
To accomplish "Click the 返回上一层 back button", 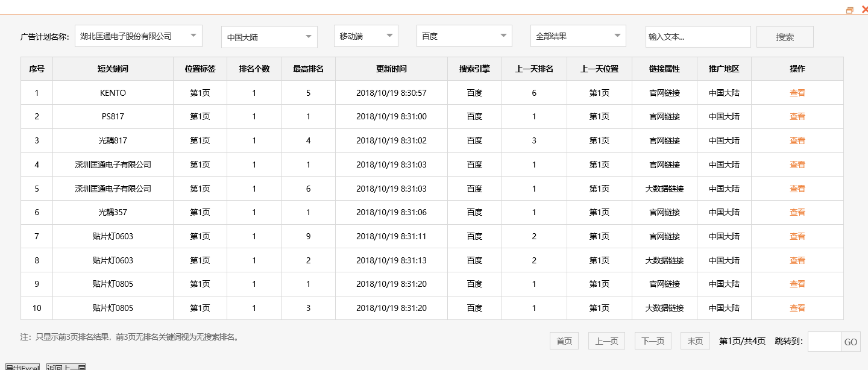I will pyautogui.click(x=66, y=366).
